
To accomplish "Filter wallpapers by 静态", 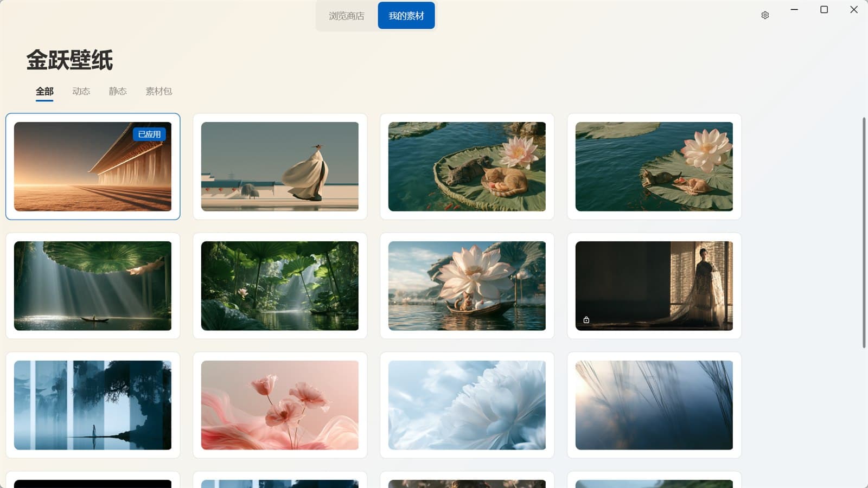I will click(118, 91).
